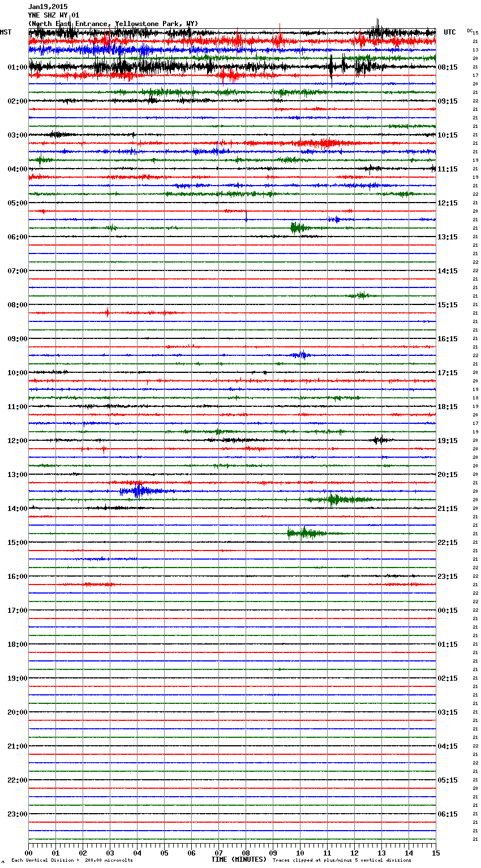Image resolution: width=481 pixels, height=868 pixels.
Task: Click the 06:00 MST time label
Action: 18,237
